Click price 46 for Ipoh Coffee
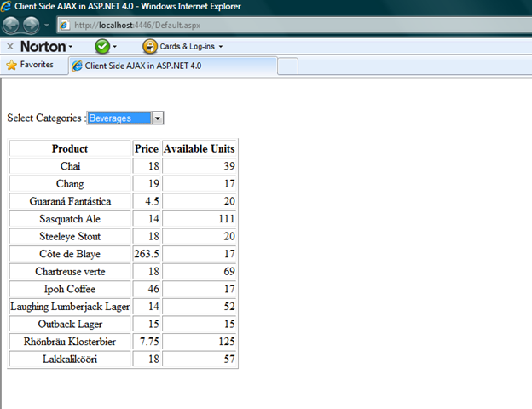The image size is (532, 409). point(147,289)
